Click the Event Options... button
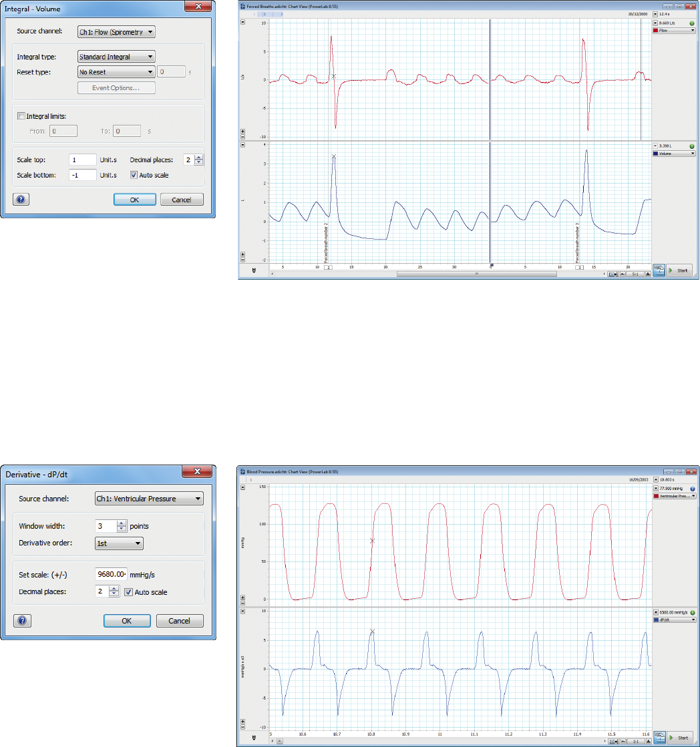 point(116,87)
